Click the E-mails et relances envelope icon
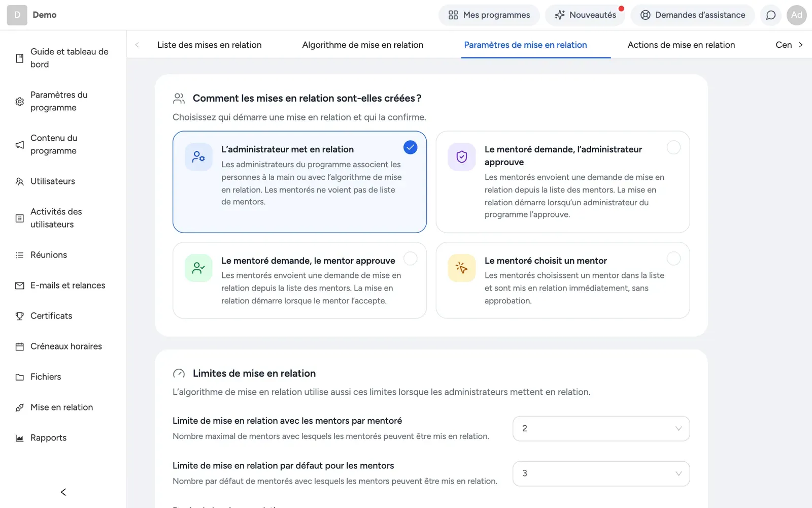This screenshot has width=812, height=508. pyautogui.click(x=20, y=285)
